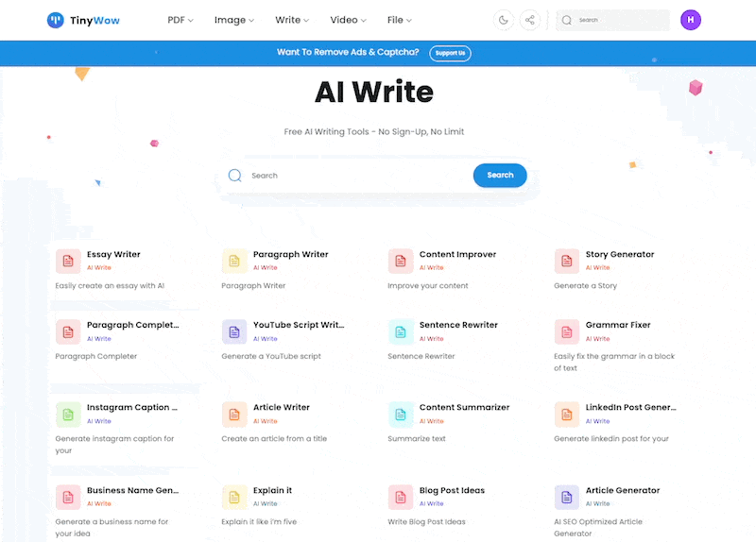Click AI Write tag under Grammar Fixer
The image size is (756, 542).
tap(597, 339)
